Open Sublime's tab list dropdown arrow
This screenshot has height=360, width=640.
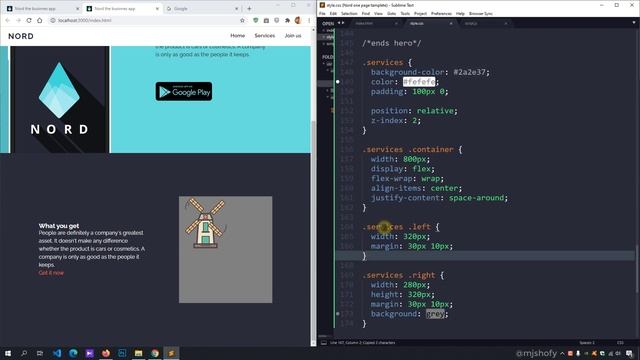[x=634, y=23]
